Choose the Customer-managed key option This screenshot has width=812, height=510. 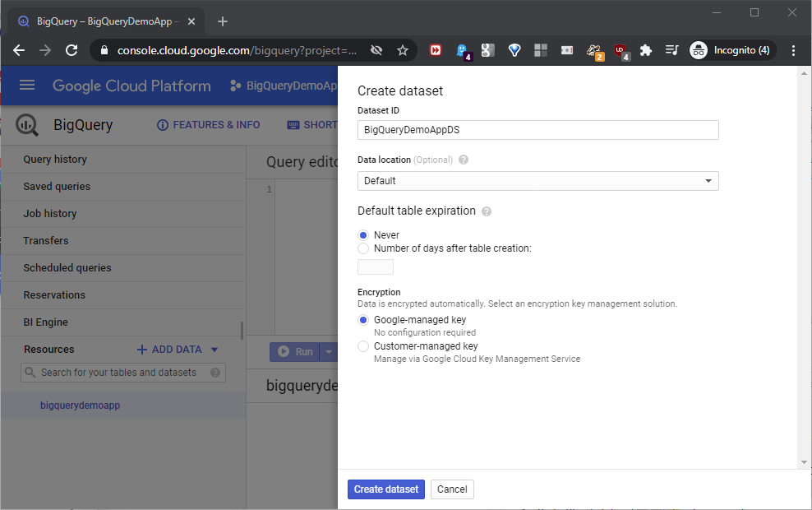[363, 347]
